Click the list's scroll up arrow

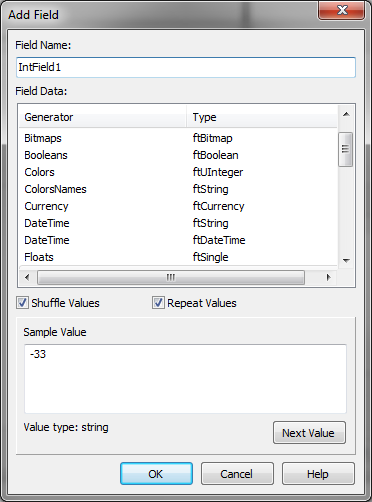[346, 114]
